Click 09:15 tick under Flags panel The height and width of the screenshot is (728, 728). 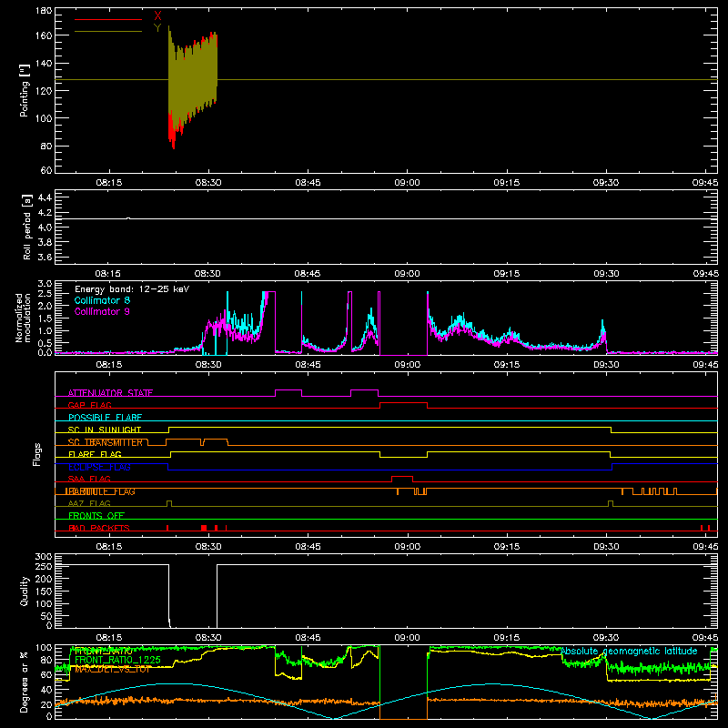(507, 547)
